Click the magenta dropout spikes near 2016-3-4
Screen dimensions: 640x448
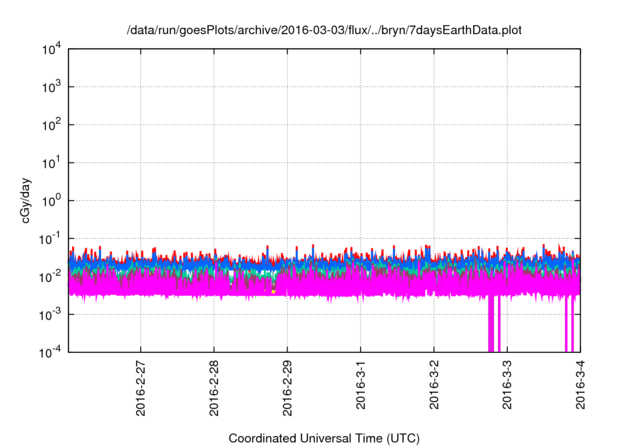(x=569, y=325)
